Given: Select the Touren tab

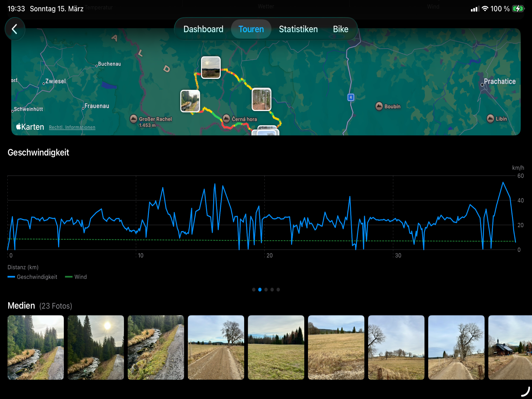Looking at the screenshot, I should tap(251, 29).
